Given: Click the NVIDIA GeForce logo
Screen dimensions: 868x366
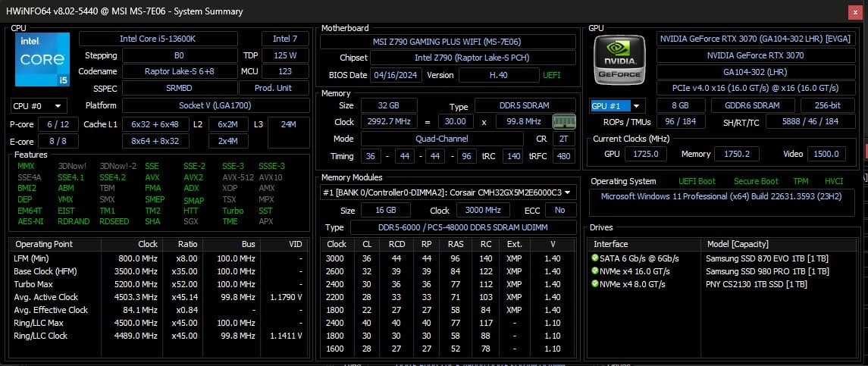Looking at the screenshot, I should (x=619, y=59).
